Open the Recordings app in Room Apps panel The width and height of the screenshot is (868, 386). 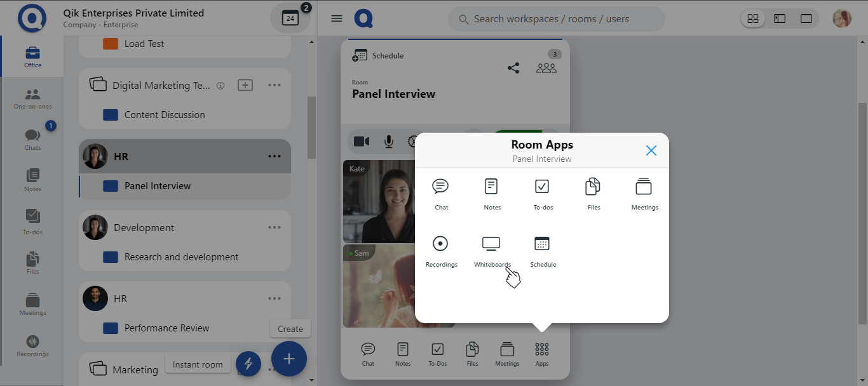click(x=441, y=249)
